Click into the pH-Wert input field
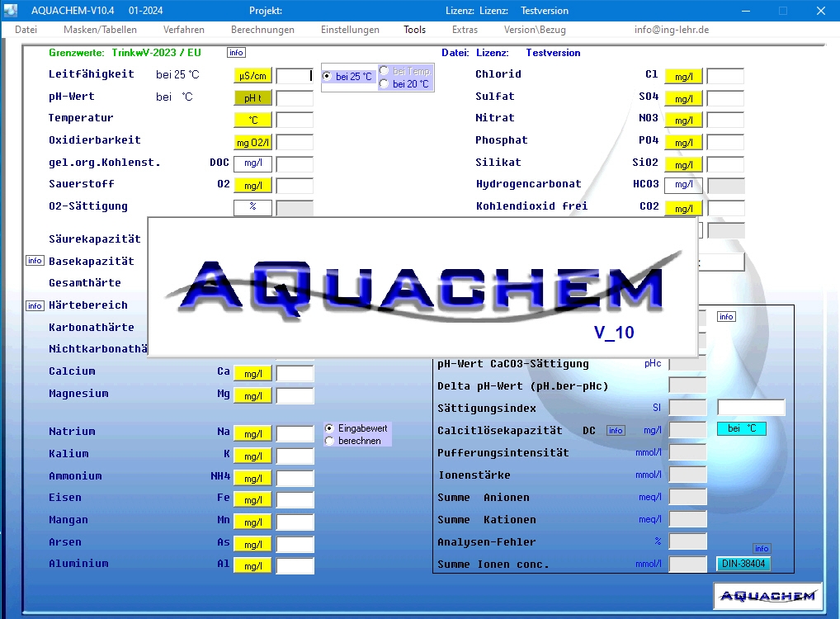This screenshot has width=840, height=619. click(x=295, y=98)
